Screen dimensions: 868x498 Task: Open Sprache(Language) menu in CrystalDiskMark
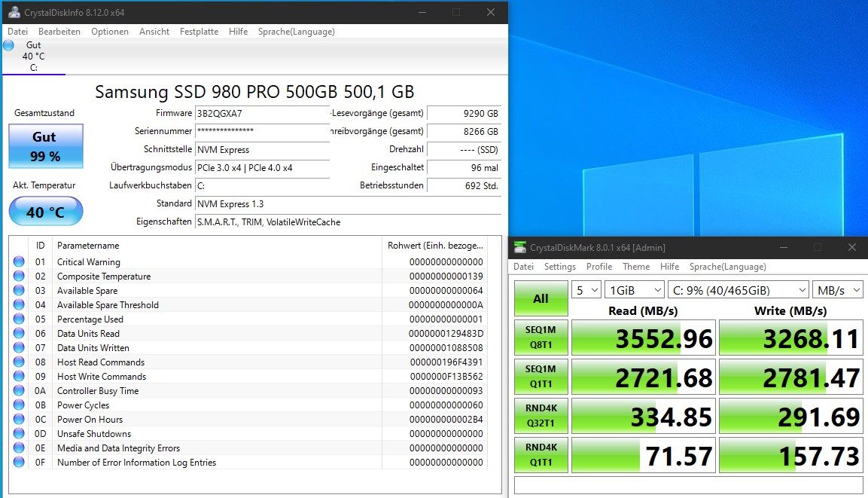727,267
